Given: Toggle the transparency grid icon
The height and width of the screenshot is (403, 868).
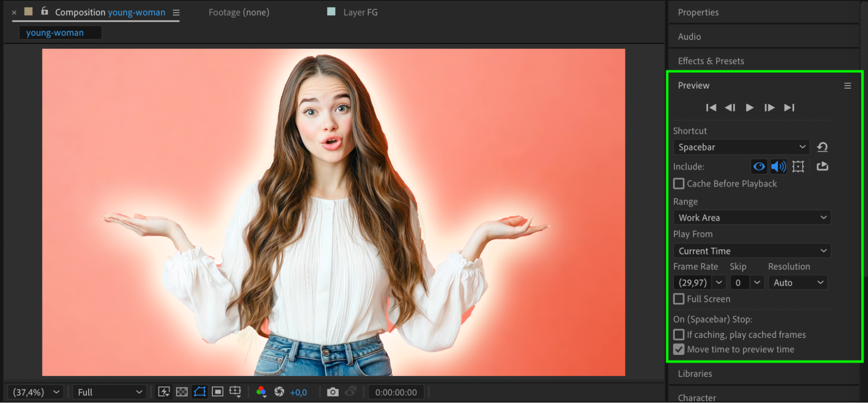Looking at the screenshot, I should pos(182,392).
